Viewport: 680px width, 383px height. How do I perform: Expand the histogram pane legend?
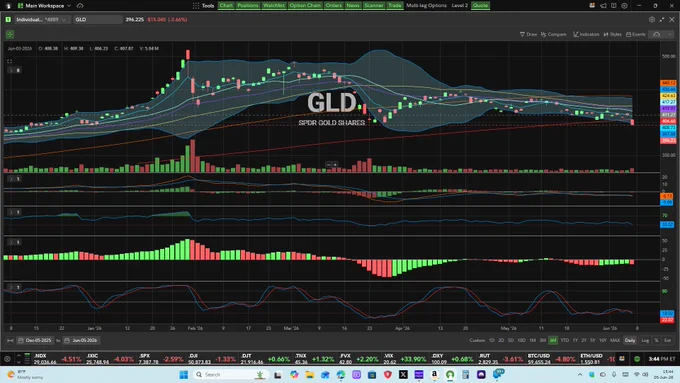14,242
